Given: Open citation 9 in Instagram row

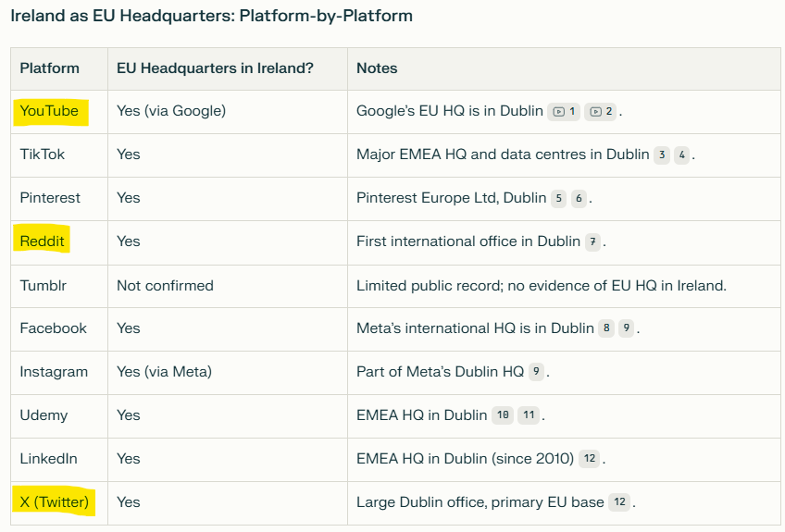Looking at the screenshot, I should pyautogui.click(x=536, y=372).
